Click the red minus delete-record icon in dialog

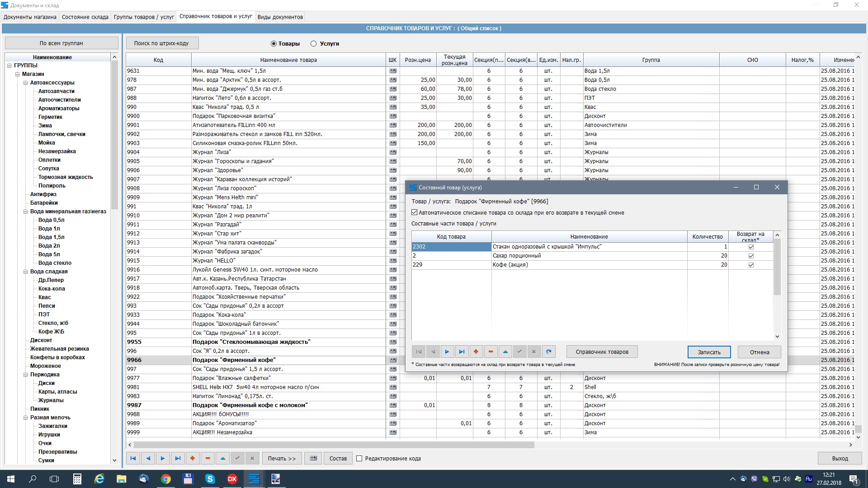tap(491, 352)
